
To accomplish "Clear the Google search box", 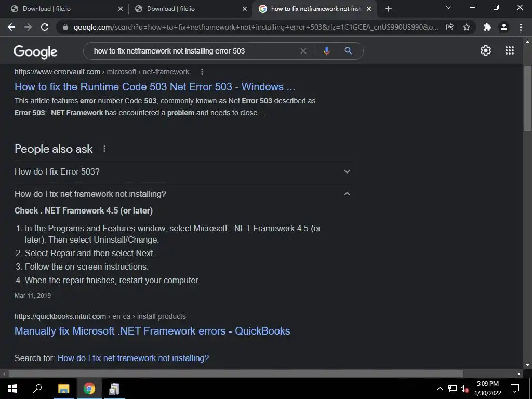I will [303, 51].
